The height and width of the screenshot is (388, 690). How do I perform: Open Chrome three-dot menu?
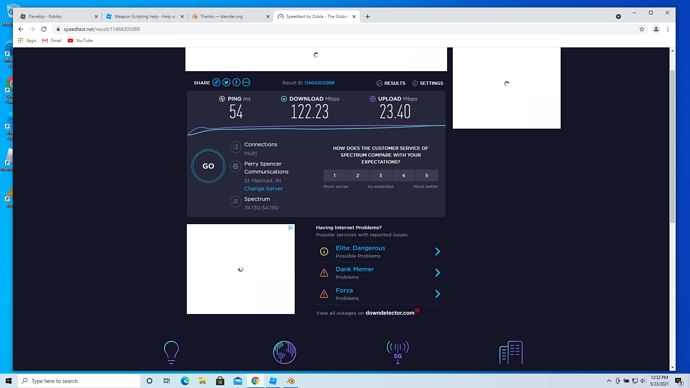(x=668, y=29)
